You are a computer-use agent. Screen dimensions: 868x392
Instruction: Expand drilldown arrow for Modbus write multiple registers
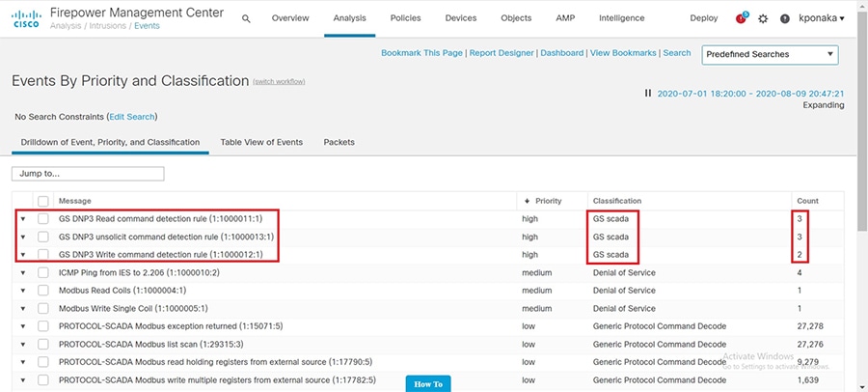[23, 380]
